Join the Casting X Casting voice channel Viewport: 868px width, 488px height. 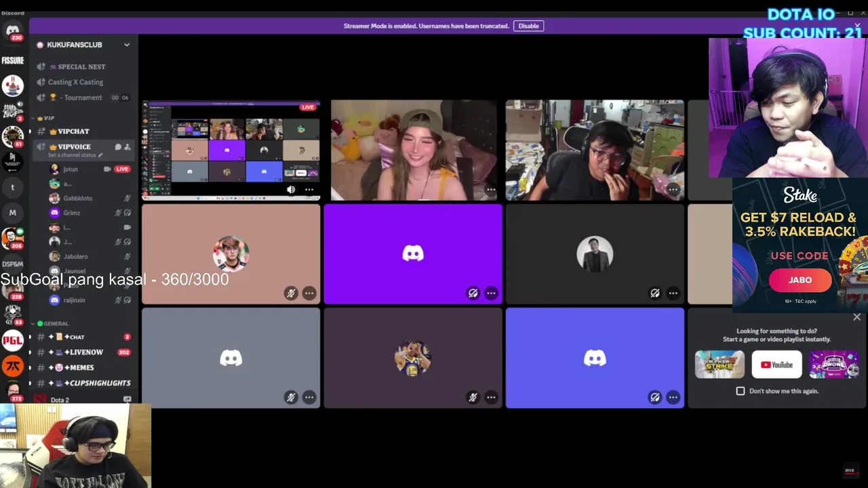click(83, 82)
